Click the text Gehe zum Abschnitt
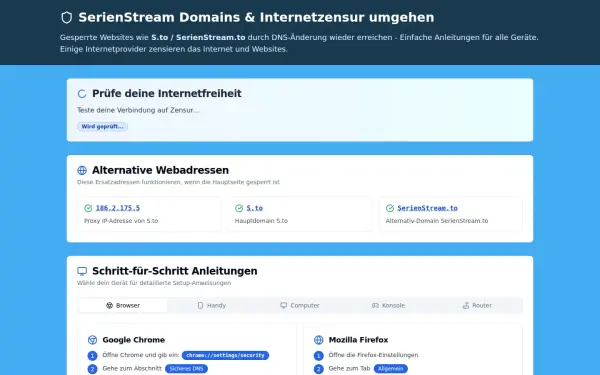The width and height of the screenshot is (600, 375). pyautogui.click(x=132, y=368)
